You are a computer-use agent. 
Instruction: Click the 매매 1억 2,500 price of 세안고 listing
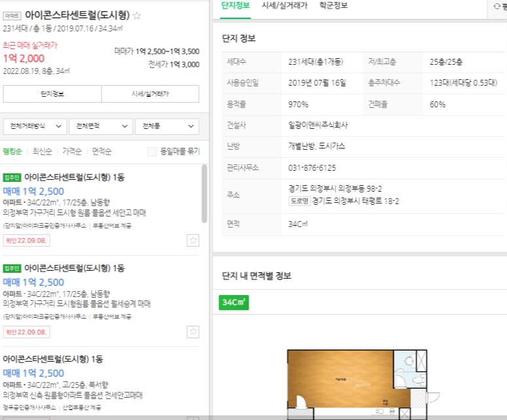click(x=33, y=192)
